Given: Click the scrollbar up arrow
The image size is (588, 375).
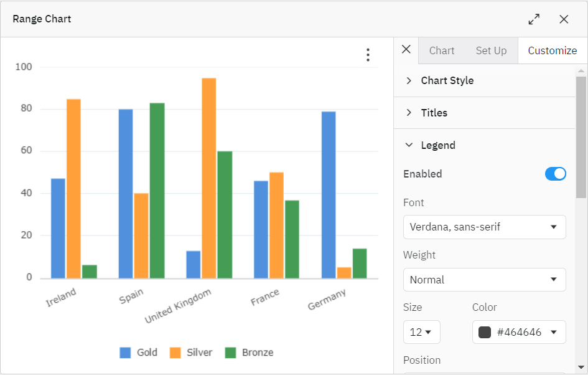Looking at the screenshot, I should (581, 70).
